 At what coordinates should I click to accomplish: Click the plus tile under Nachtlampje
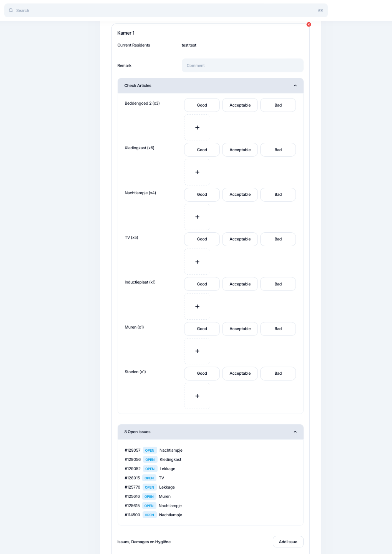pos(197,217)
